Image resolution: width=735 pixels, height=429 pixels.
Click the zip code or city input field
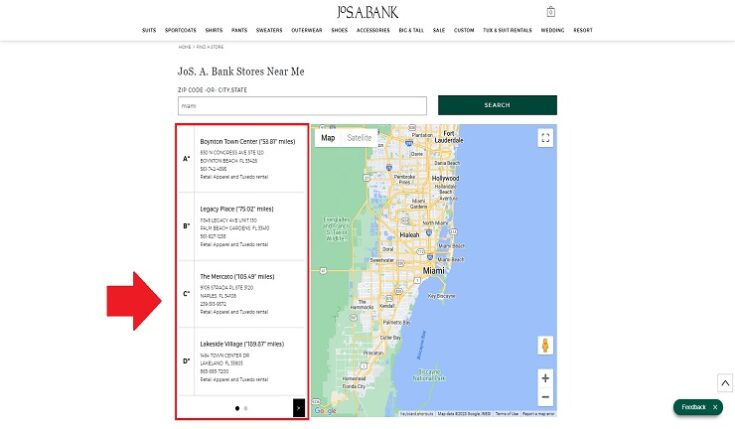point(302,106)
